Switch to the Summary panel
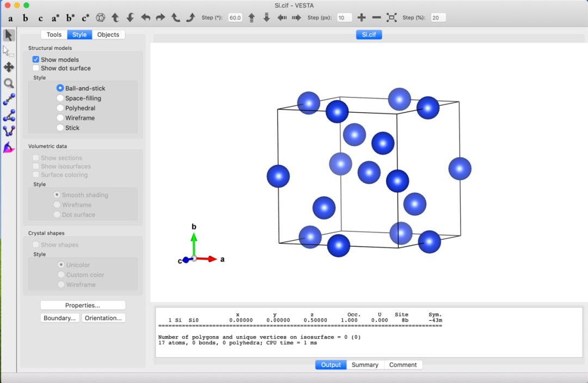The image size is (588, 383). (x=365, y=364)
